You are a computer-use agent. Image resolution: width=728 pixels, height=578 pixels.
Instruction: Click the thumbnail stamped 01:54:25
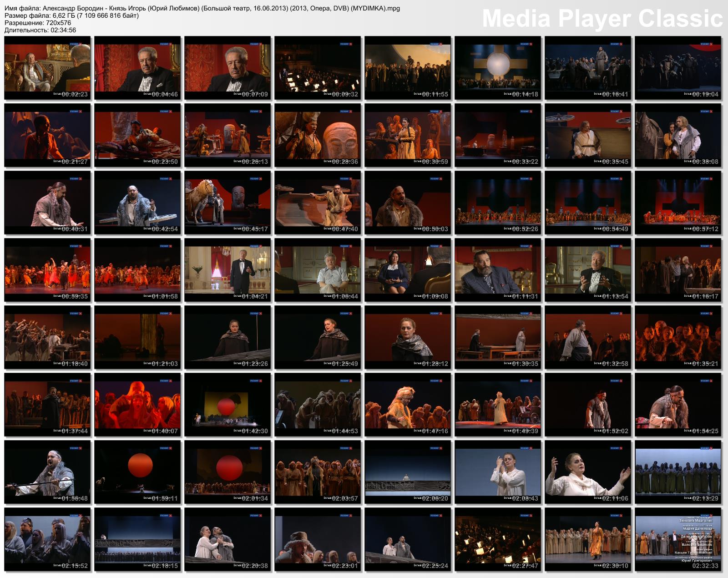click(678, 405)
